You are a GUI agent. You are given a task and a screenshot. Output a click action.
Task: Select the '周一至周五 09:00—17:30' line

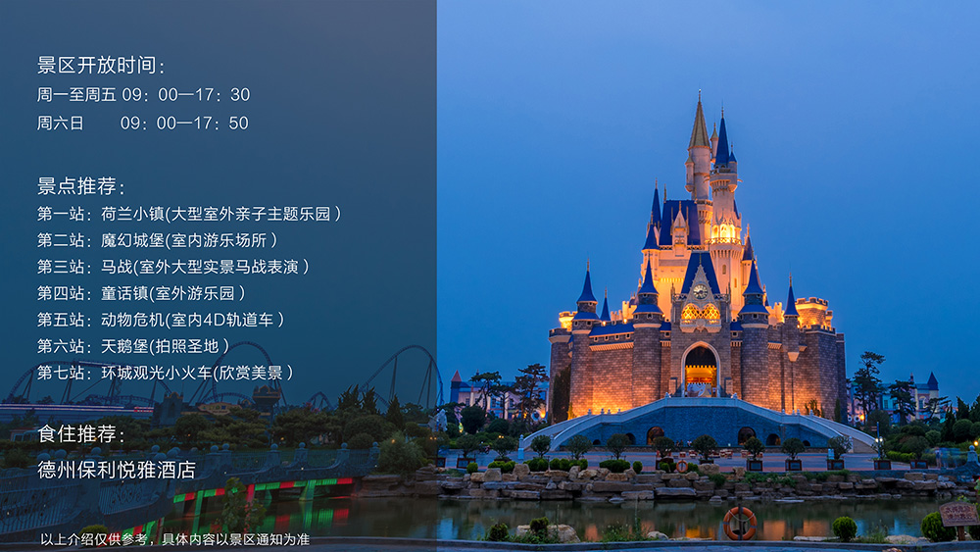[x=143, y=95]
